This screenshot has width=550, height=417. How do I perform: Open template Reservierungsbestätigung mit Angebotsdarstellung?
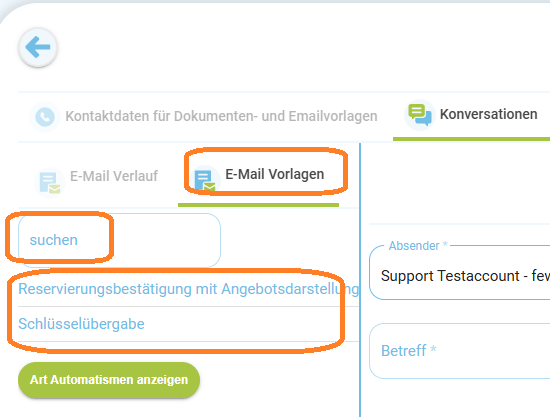188,289
